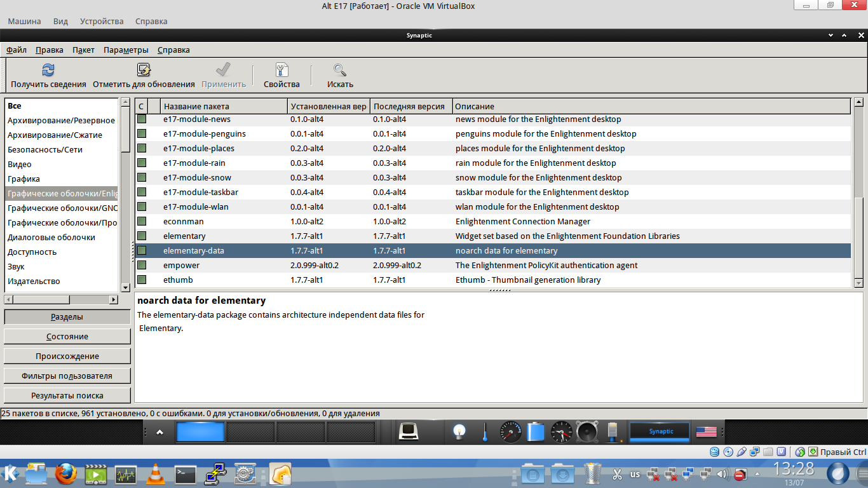Screen dimensions: 868x488
Task: Click the Klipper scissors tray icon
Action: pyautogui.click(x=617, y=474)
